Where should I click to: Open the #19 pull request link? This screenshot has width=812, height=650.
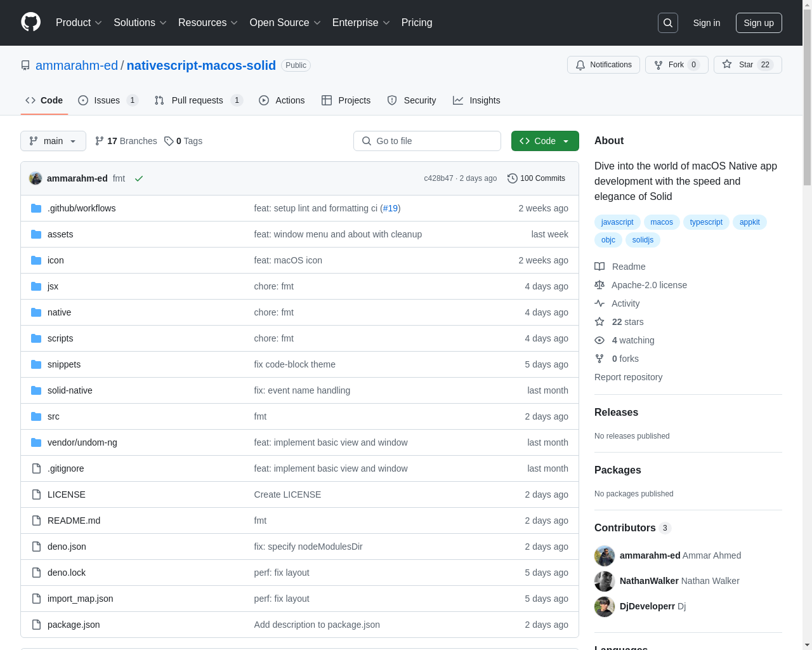391,208
